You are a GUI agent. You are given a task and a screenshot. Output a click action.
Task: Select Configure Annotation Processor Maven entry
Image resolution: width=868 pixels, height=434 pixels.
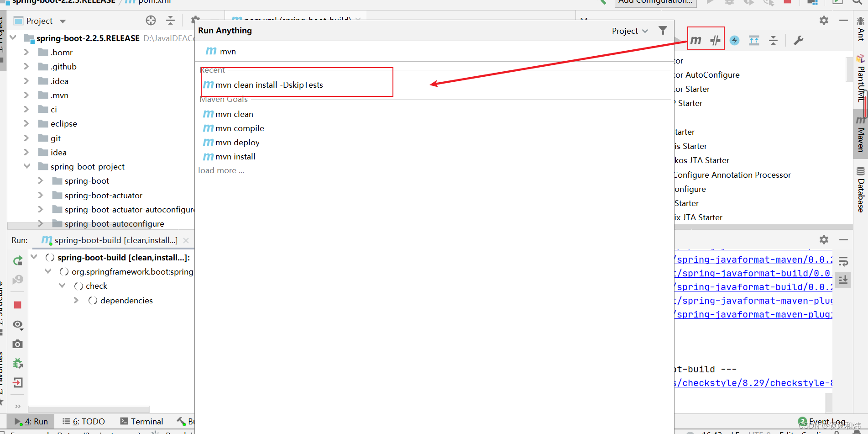[x=732, y=175]
